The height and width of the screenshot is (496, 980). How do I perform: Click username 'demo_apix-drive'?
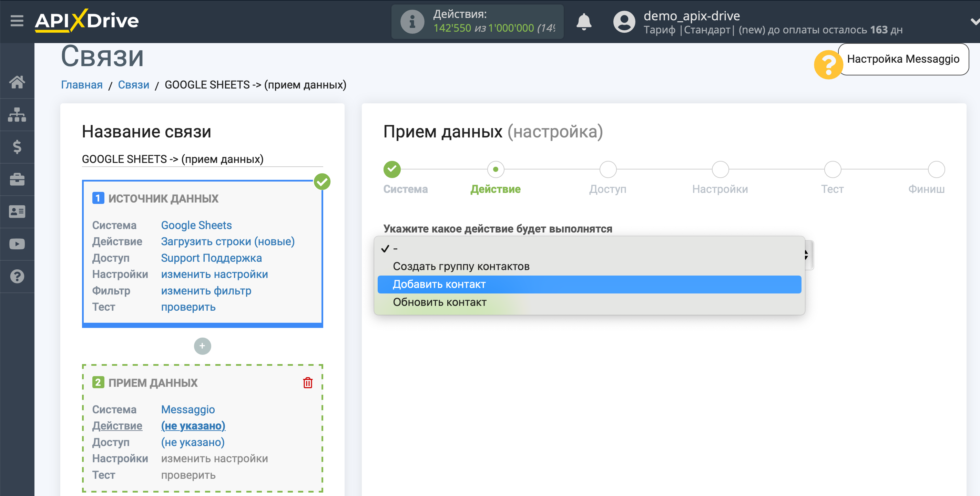pos(692,15)
